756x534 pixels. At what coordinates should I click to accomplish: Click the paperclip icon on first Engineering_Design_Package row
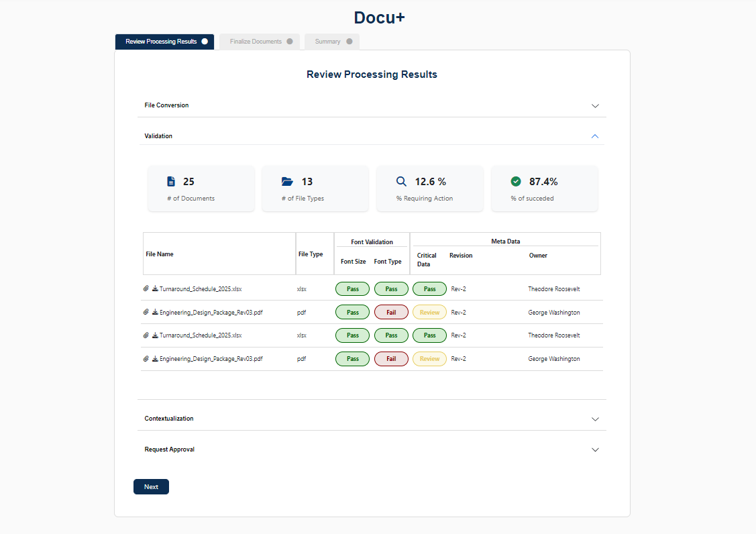click(x=146, y=312)
